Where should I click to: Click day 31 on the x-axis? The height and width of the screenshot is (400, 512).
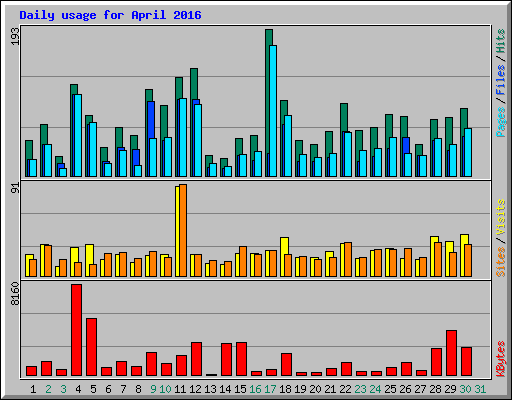[x=480, y=389]
